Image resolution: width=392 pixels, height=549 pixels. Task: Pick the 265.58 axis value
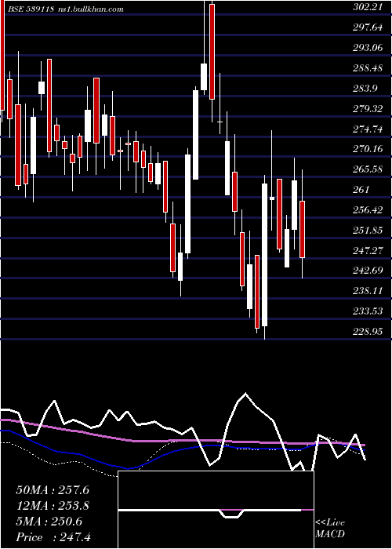pos(367,169)
